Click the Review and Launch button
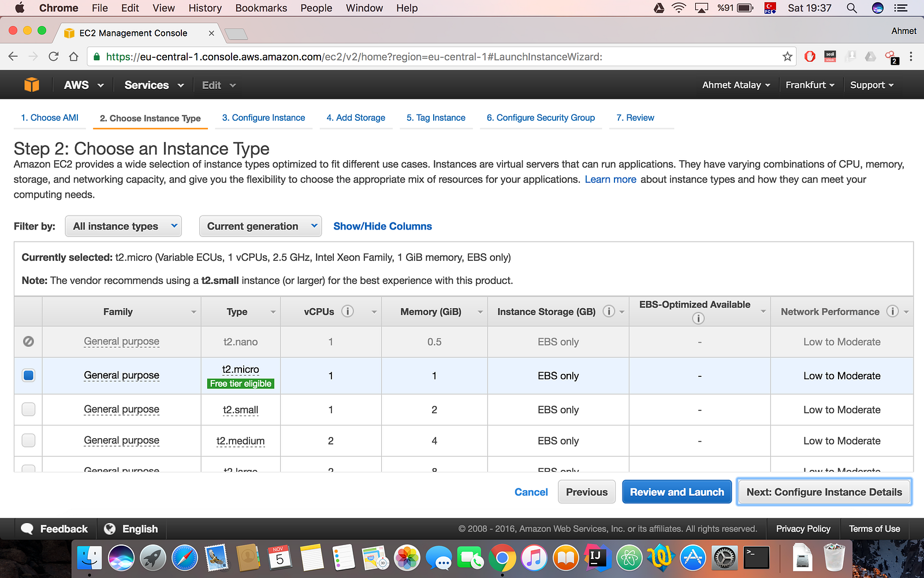Screen dimensions: 924x578 (x=677, y=492)
